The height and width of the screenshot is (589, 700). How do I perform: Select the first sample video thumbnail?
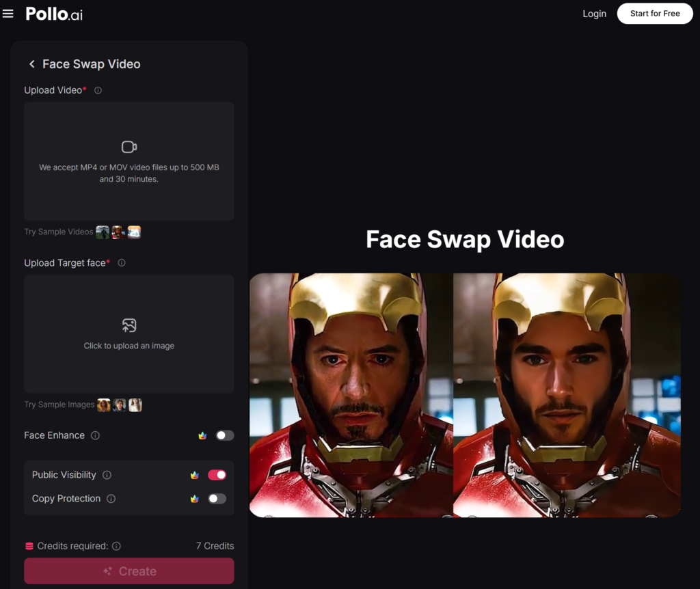(x=103, y=232)
